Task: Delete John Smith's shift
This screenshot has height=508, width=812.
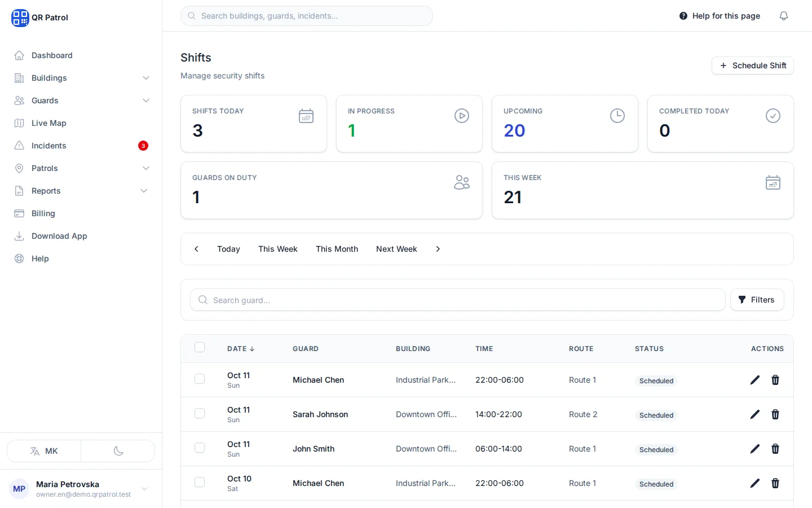Action: pyautogui.click(x=775, y=449)
